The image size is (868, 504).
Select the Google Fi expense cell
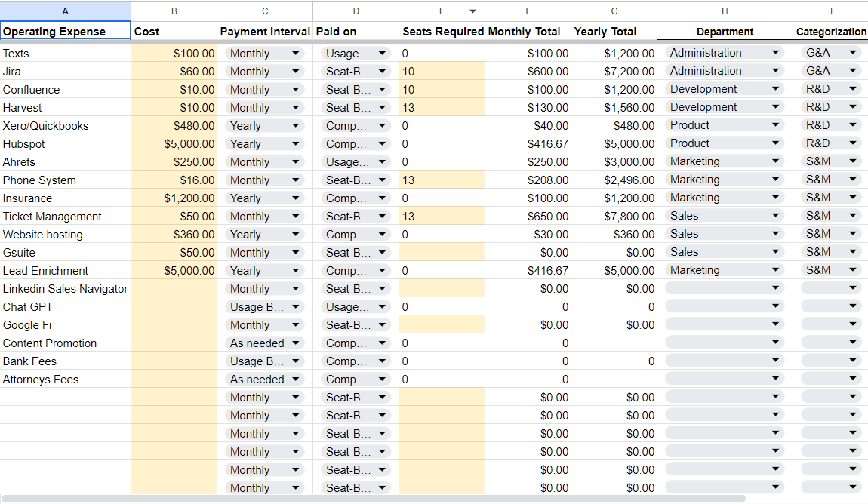[x=66, y=325]
